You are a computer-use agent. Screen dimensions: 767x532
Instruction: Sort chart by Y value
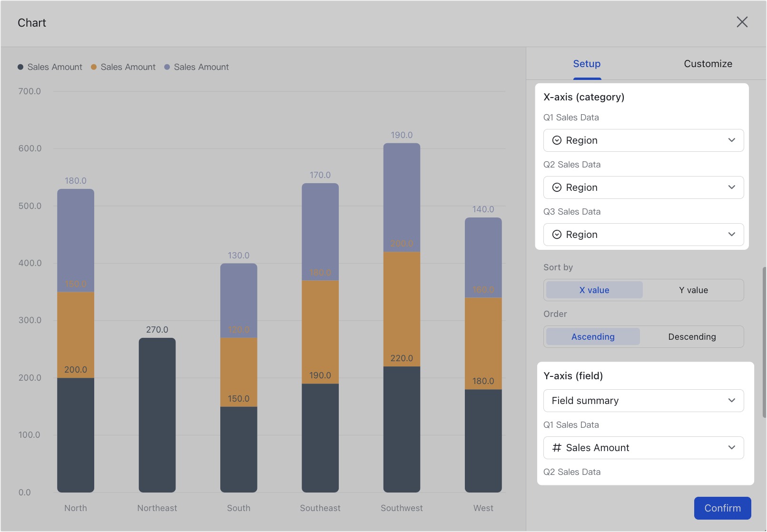pyautogui.click(x=693, y=290)
